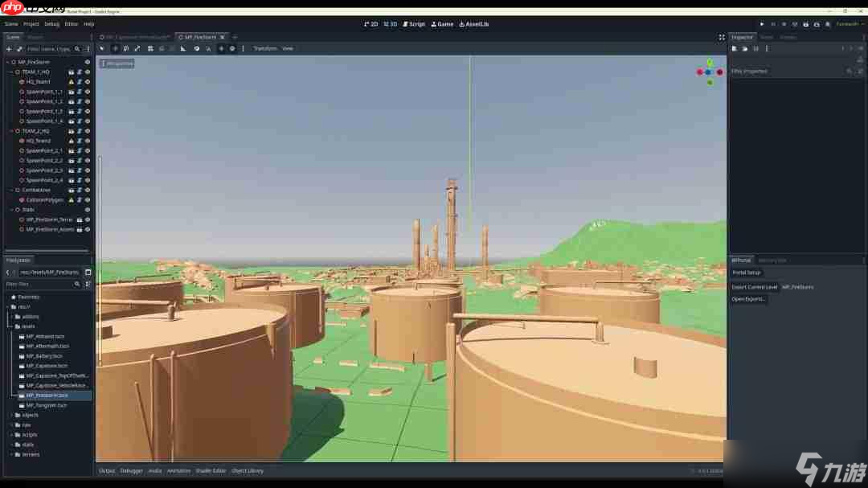Activate the Scale Mode tool

click(137, 49)
